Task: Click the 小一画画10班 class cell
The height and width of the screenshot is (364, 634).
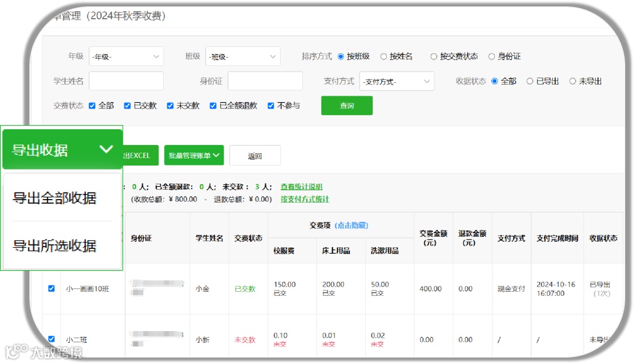Action: tap(87, 289)
